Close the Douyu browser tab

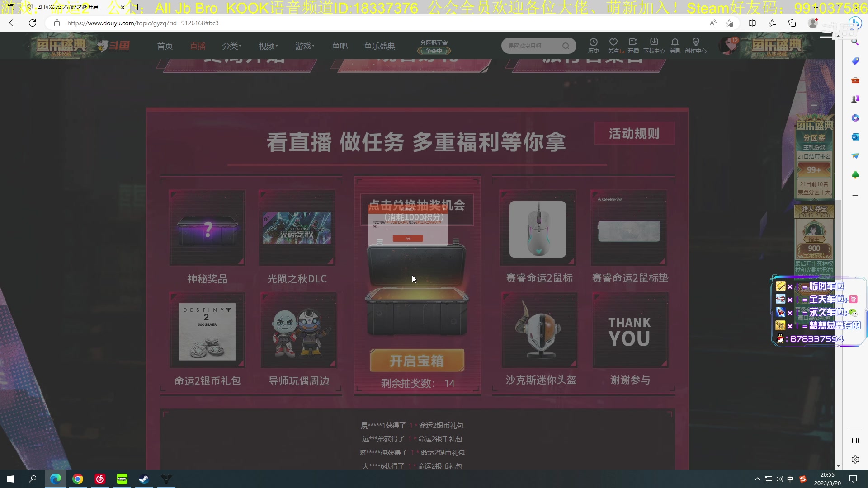tap(123, 7)
